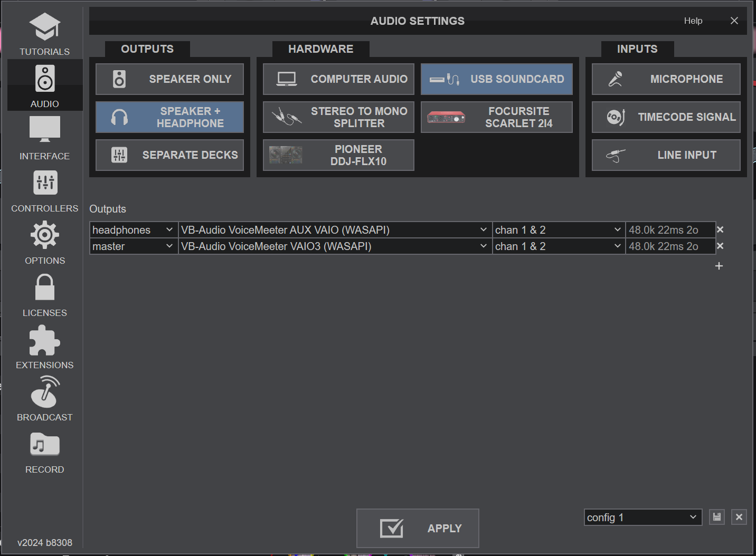Remove the headphones output row
This screenshot has height=556, width=756.
(720, 230)
